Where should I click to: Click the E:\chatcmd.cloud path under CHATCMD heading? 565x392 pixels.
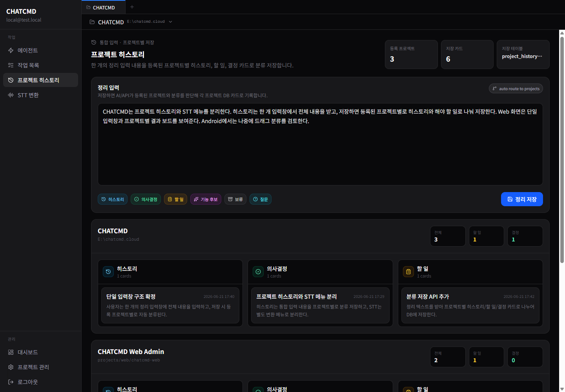coord(118,239)
